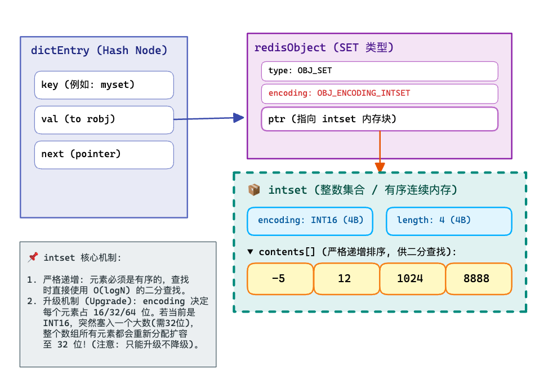Select the next (pointer) field

coord(104,154)
